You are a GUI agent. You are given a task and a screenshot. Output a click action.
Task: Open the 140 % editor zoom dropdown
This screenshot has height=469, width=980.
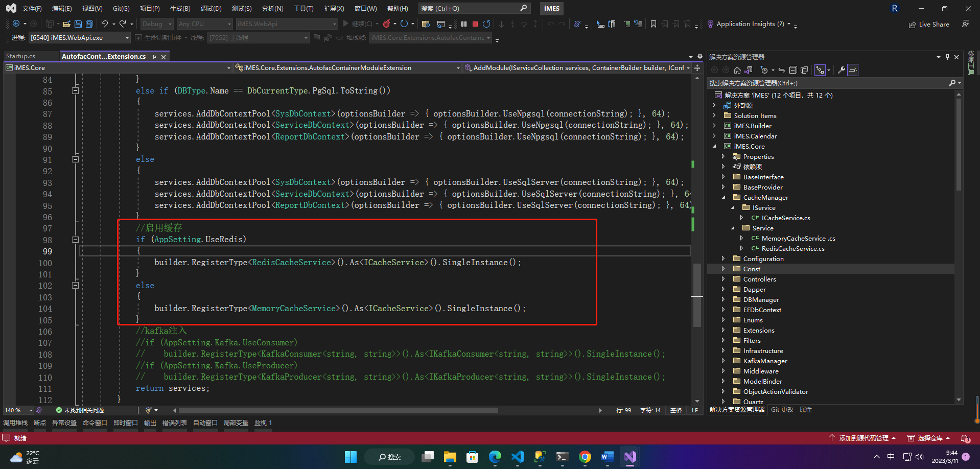tap(31, 410)
